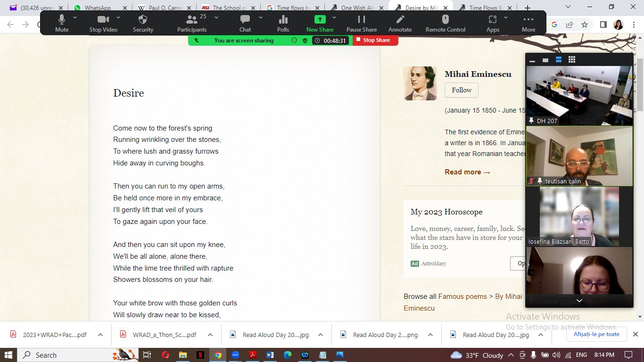Click the green encryption shield on sharing bar
Viewport: 644px width, 362px height.
point(305,41)
